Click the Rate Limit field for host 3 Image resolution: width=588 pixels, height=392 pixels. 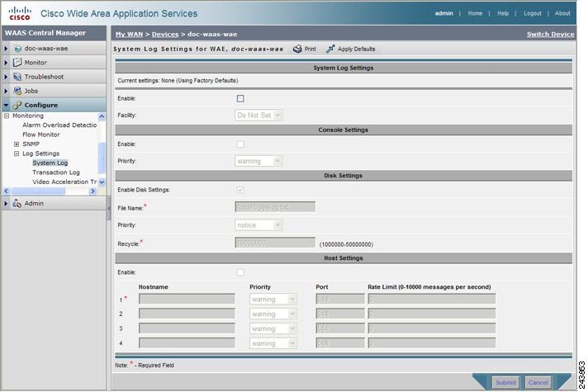pyautogui.click(x=432, y=328)
